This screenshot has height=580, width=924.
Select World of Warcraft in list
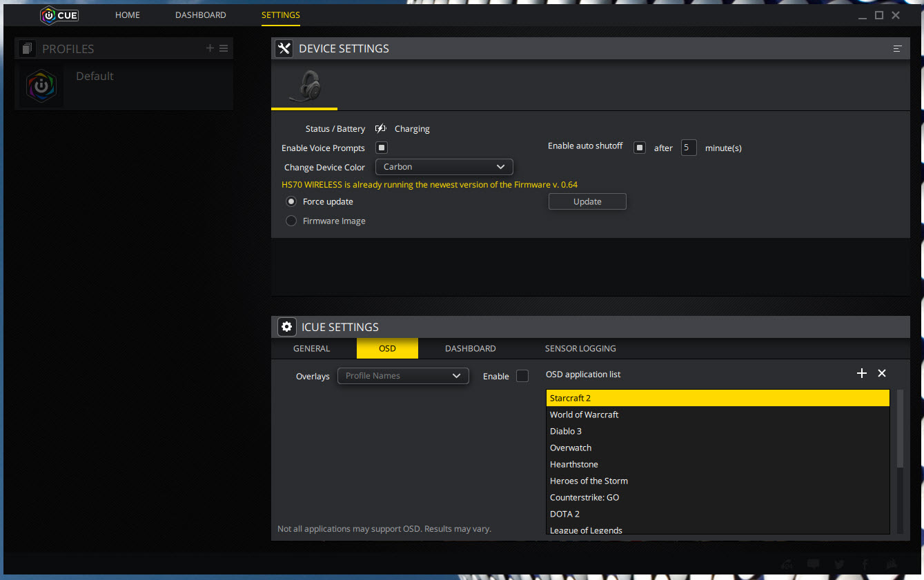(x=718, y=414)
